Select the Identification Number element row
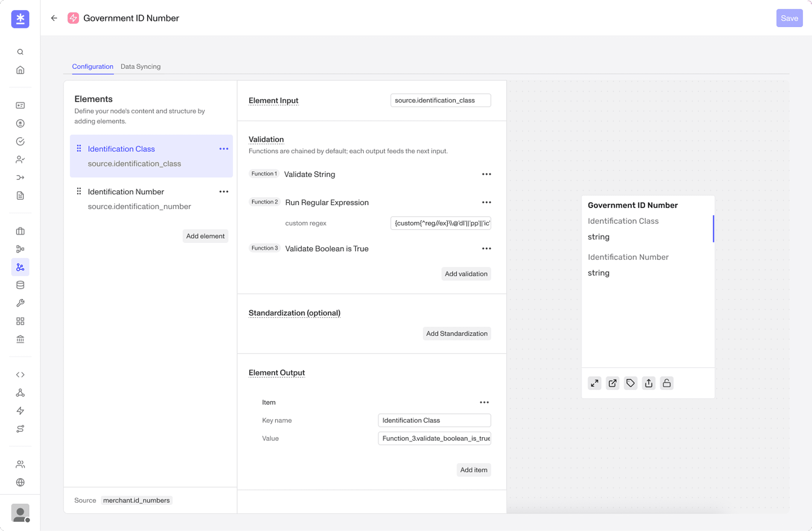The width and height of the screenshot is (812, 531). coord(151,199)
